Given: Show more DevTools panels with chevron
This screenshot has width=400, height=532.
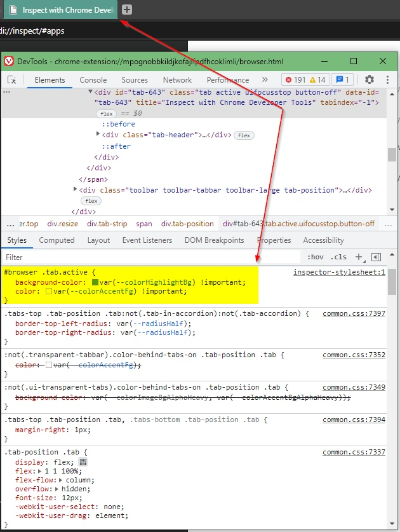Looking at the screenshot, I should (x=265, y=80).
